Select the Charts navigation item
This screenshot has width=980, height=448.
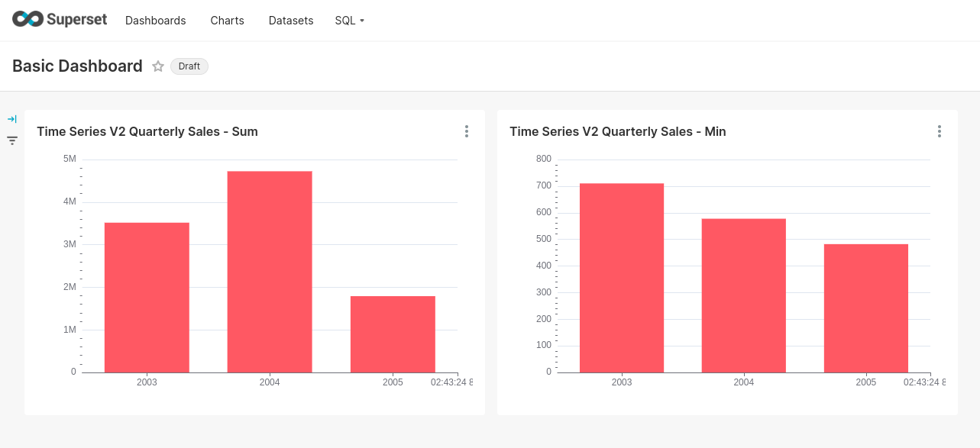pyautogui.click(x=226, y=21)
